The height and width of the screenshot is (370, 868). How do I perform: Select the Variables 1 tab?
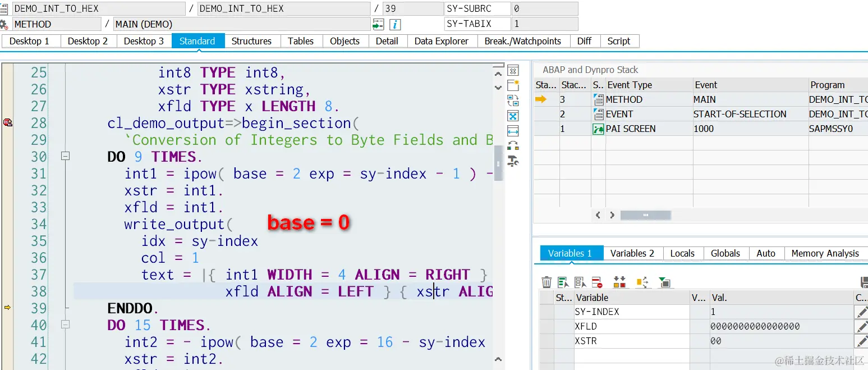point(571,253)
